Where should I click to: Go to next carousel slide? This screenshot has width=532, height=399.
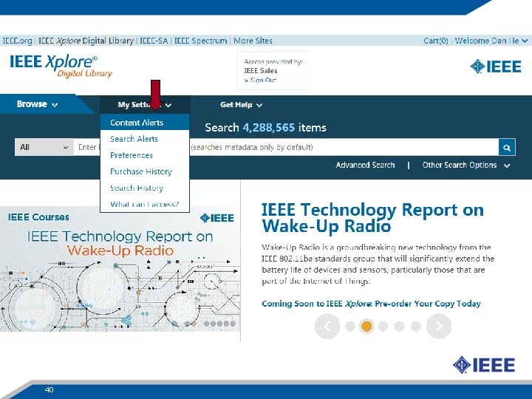pyautogui.click(x=439, y=327)
